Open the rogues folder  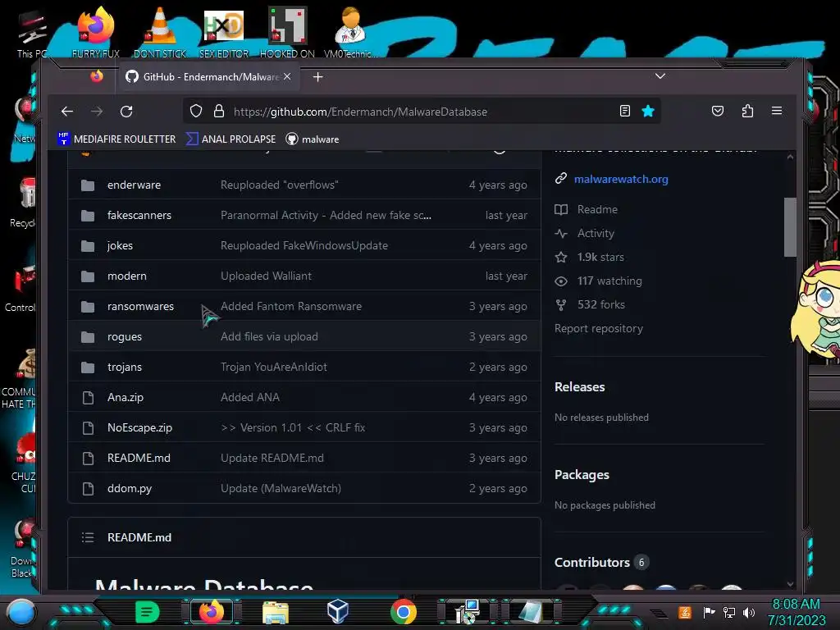[125, 337]
